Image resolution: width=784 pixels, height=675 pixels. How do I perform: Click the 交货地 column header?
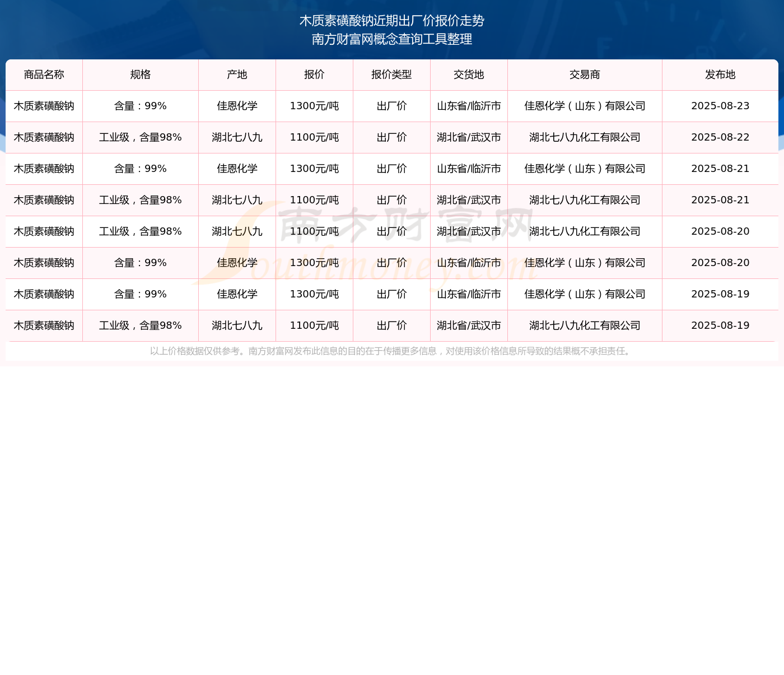(x=469, y=75)
